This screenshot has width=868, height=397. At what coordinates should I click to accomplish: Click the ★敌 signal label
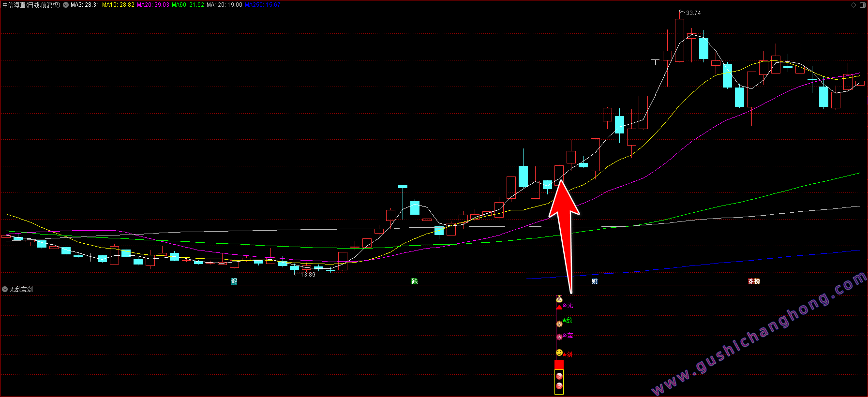click(x=568, y=320)
